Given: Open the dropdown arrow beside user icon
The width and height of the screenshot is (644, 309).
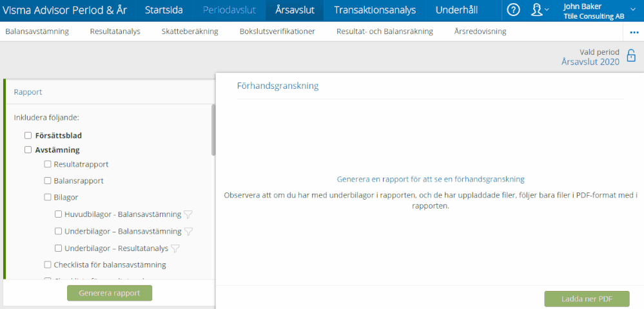Looking at the screenshot, I should pos(547,10).
